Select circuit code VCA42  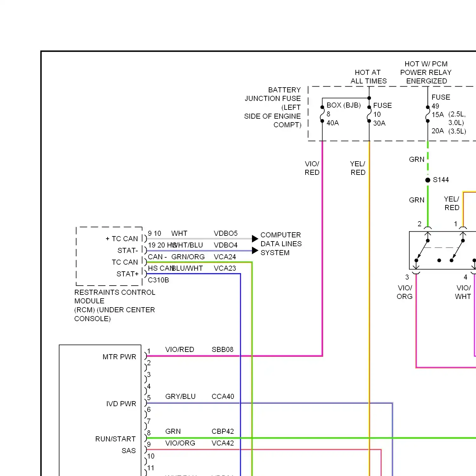click(223, 443)
